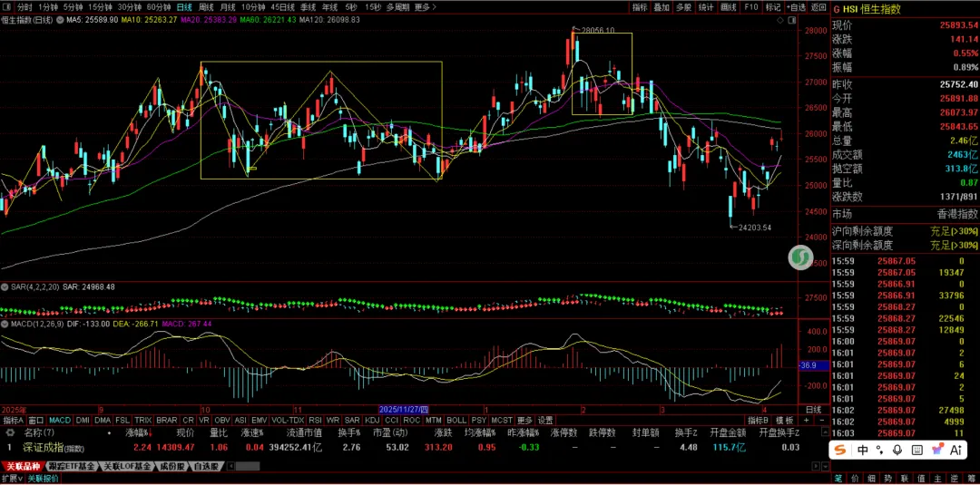
Task: Click indicator settings circle next to 恒生指数(日线)
Action: coord(59,20)
